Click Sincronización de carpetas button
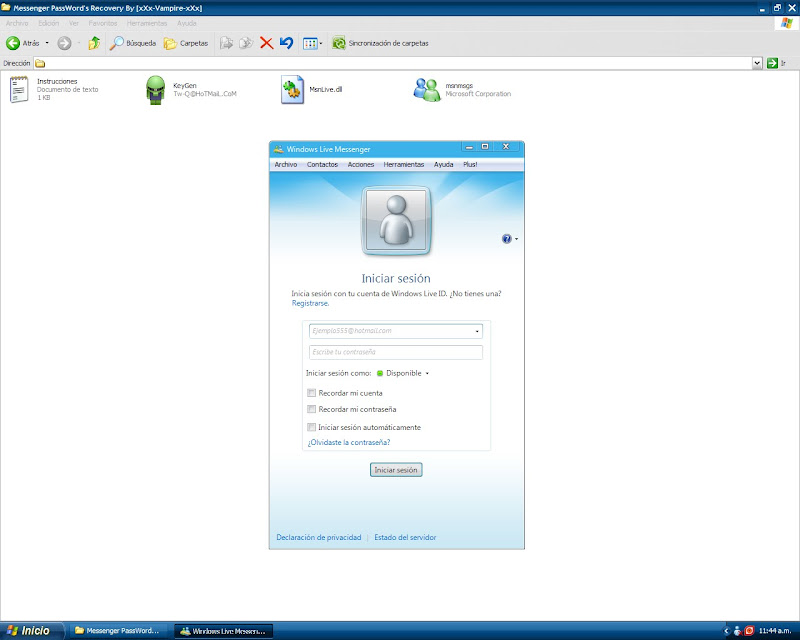The image size is (800, 640). [380, 43]
